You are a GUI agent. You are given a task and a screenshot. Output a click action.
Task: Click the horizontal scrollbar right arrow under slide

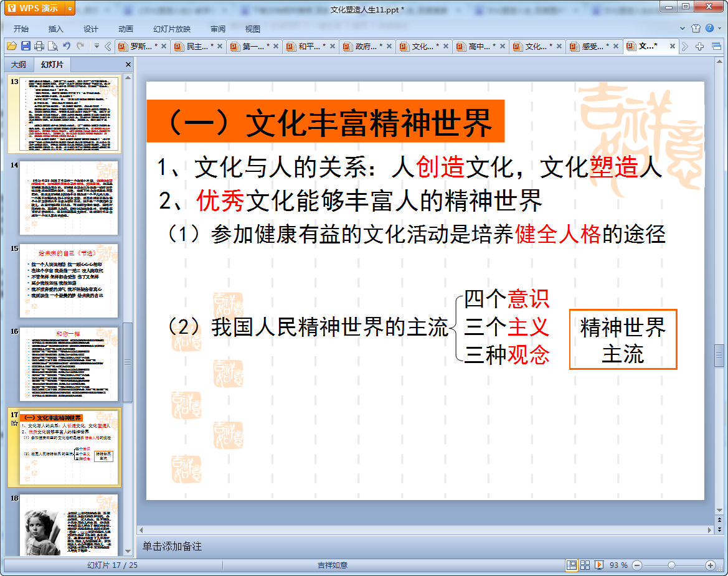pyautogui.click(x=709, y=529)
